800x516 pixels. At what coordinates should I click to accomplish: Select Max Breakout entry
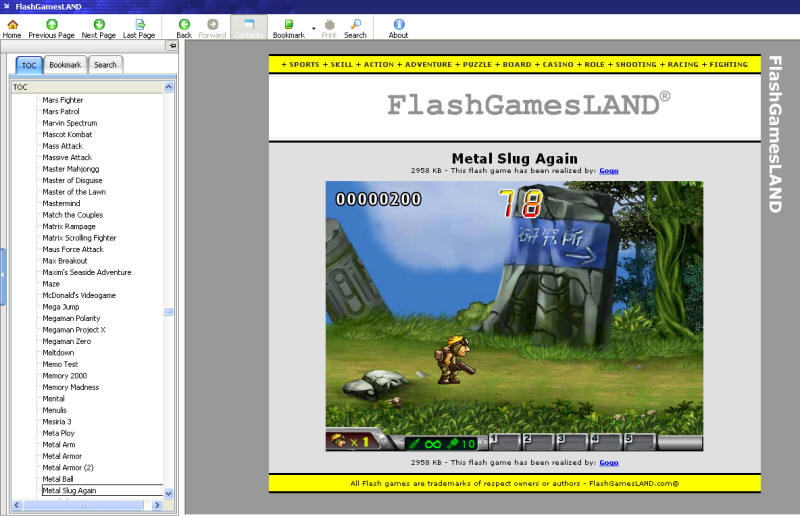point(65,261)
